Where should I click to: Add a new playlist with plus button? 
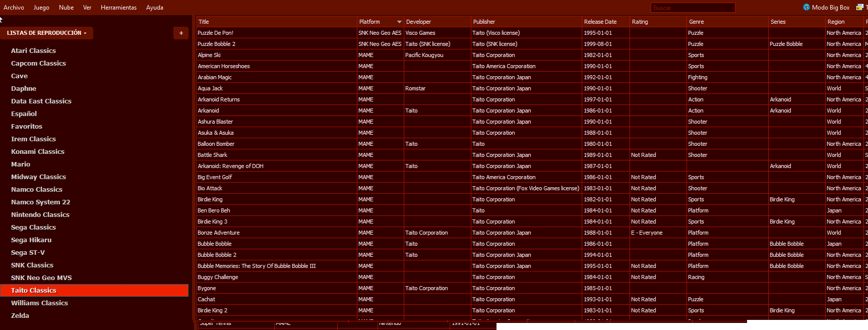tap(181, 33)
